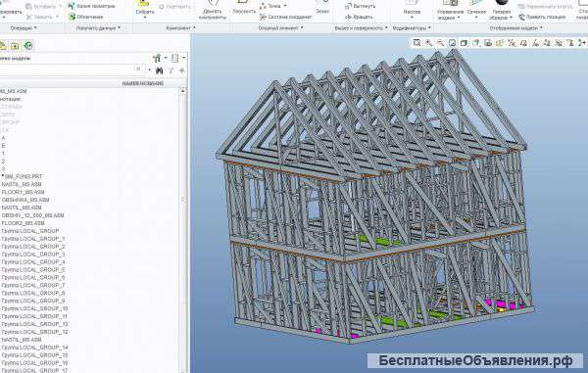Select OBSHIVKA assembly in model tree
Viewport: 588px width, 373px height.
tap(25, 200)
